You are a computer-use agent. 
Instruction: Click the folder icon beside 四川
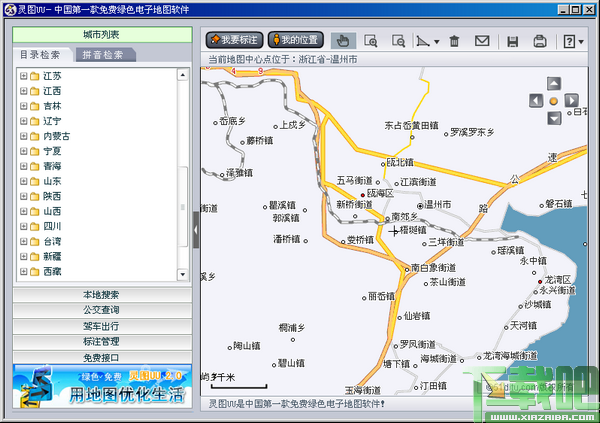[34, 227]
